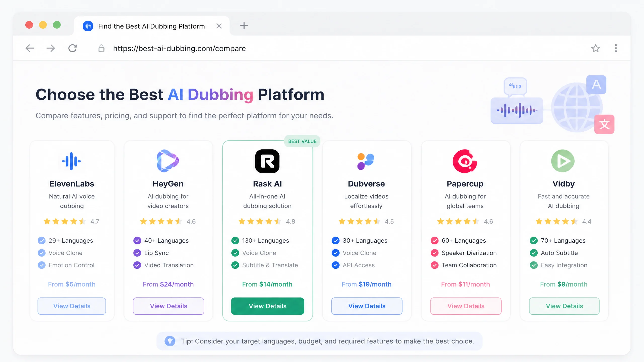The image size is (644, 362).
Task: Click the check icon beside Emotion Control
Action: [x=42, y=265]
